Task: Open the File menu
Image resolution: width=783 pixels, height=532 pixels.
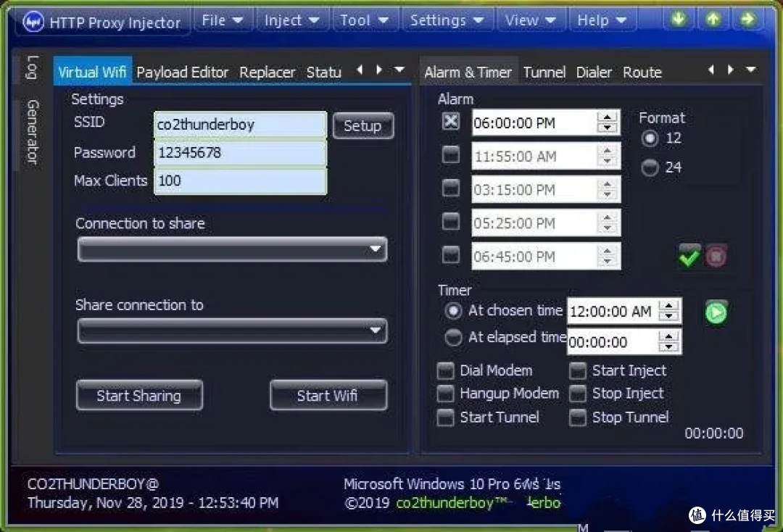Action: coord(223,20)
